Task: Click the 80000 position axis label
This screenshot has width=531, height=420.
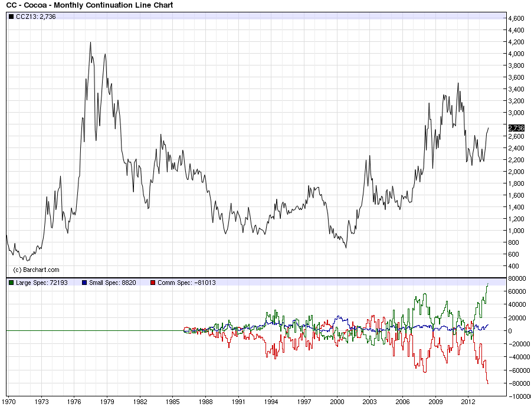Action: click(x=517, y=278)
